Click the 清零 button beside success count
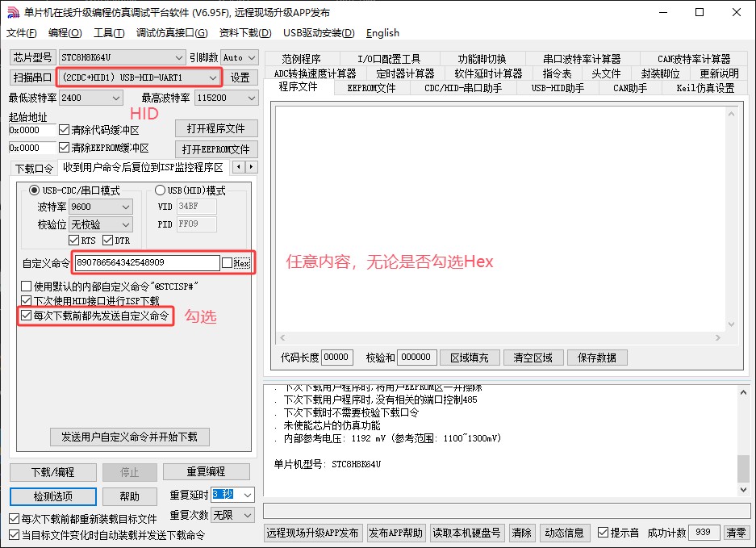Screen dimensions: 756x548 (x=736, y=533)
